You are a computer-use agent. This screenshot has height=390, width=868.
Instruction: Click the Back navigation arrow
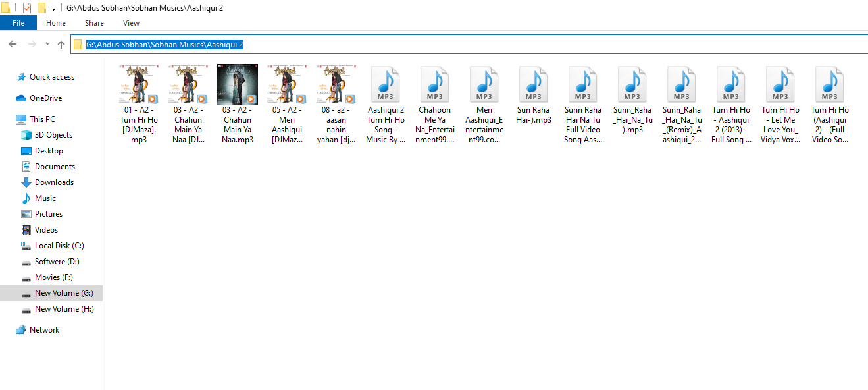point(13,44)
